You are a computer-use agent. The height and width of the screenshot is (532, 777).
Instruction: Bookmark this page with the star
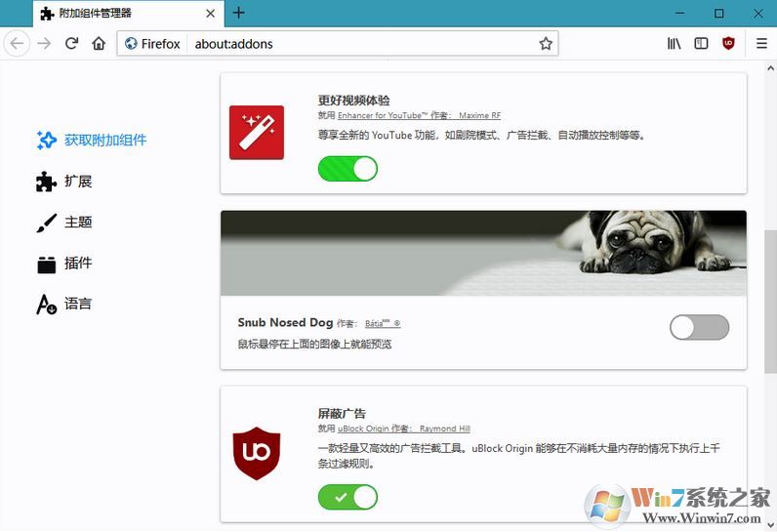[546, 44]
